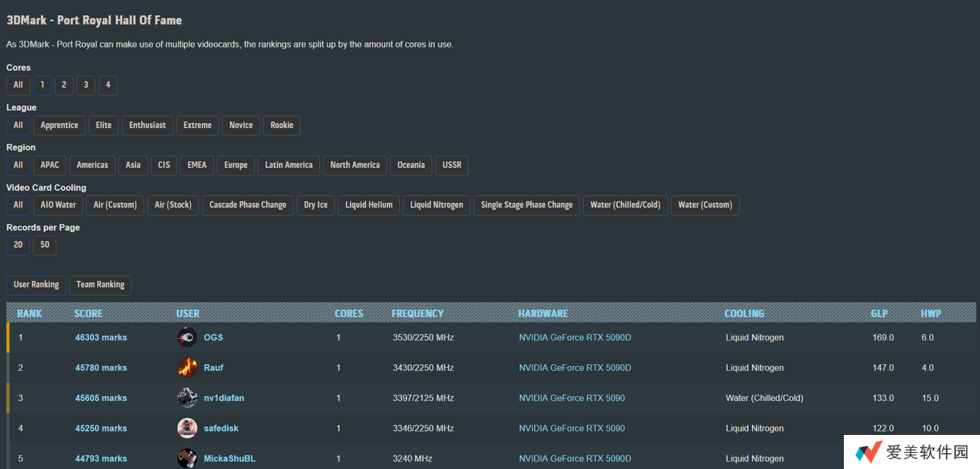
Task: Filter region by Europe
Action: [x=236, y=165]
